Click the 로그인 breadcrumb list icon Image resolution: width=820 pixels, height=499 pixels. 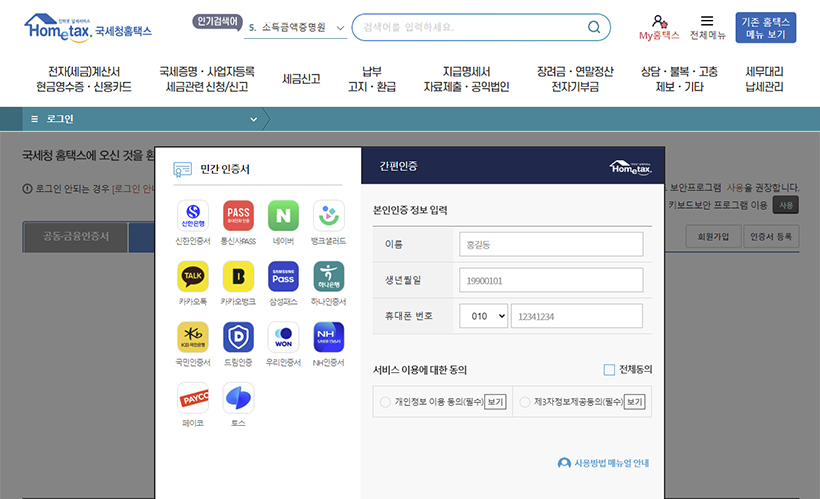(35, 119)
